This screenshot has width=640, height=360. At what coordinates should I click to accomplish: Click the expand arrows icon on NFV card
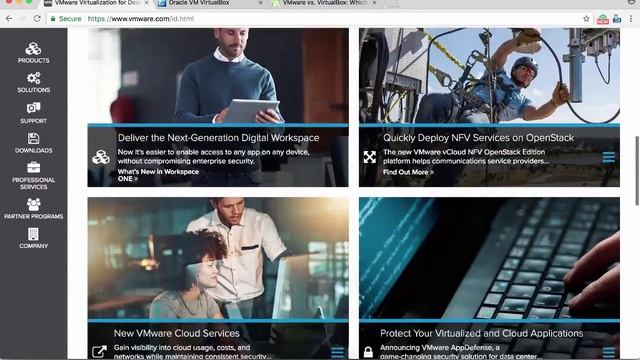point(369,157)
